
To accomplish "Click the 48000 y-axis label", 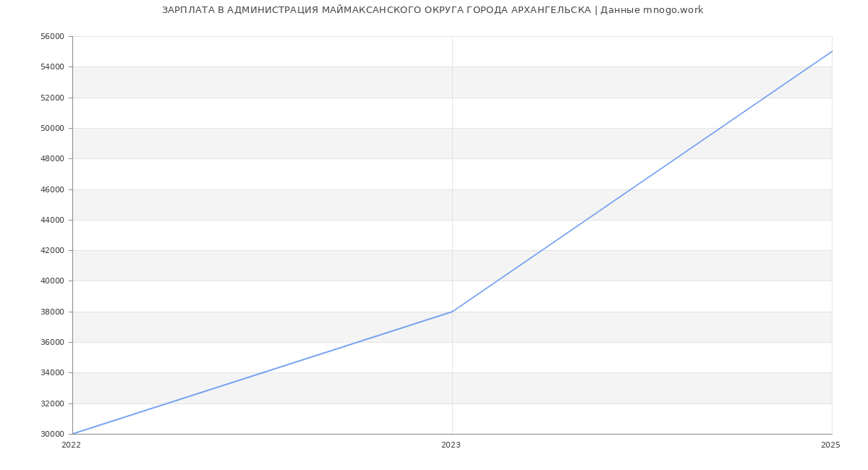I will [54, 159].
